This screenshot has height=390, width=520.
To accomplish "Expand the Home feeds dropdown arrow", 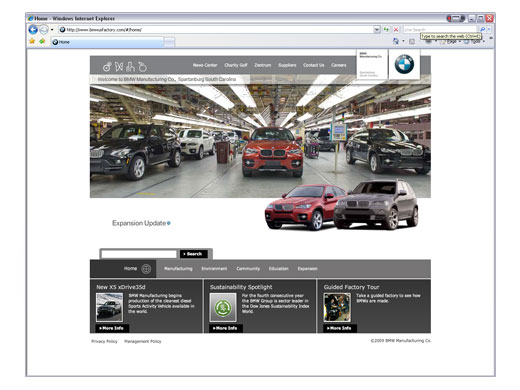I will point(403,41).
